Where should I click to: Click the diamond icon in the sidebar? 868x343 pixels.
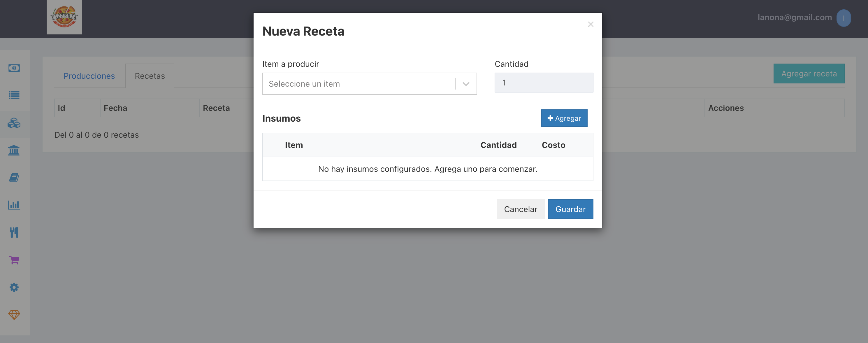(14, 315)
